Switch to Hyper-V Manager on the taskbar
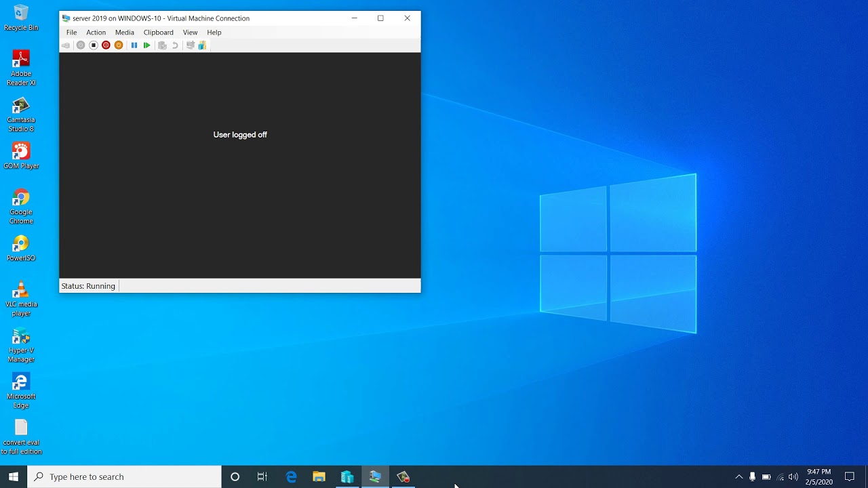This screenshot has height=488, width=868. point(347,477)
